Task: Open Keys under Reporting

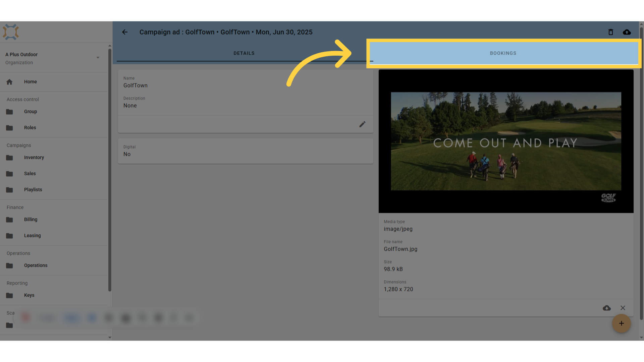Action: (x=29, y=295)
